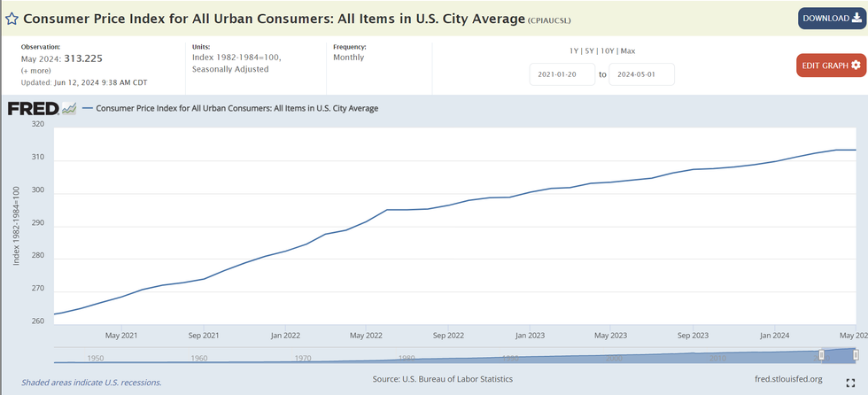Click the range navigator near 1980
The width and height of the screenshot is (868, 395).
click(407, 357)
